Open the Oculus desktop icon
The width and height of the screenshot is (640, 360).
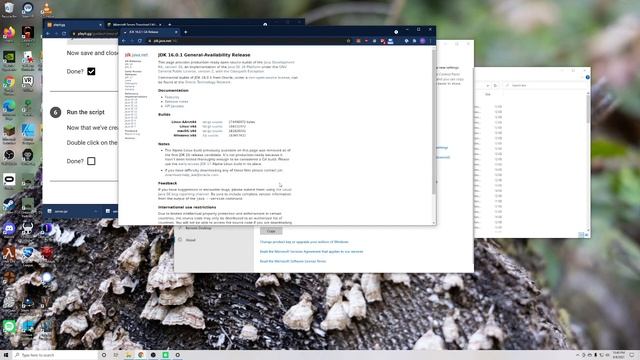point(9,181)
